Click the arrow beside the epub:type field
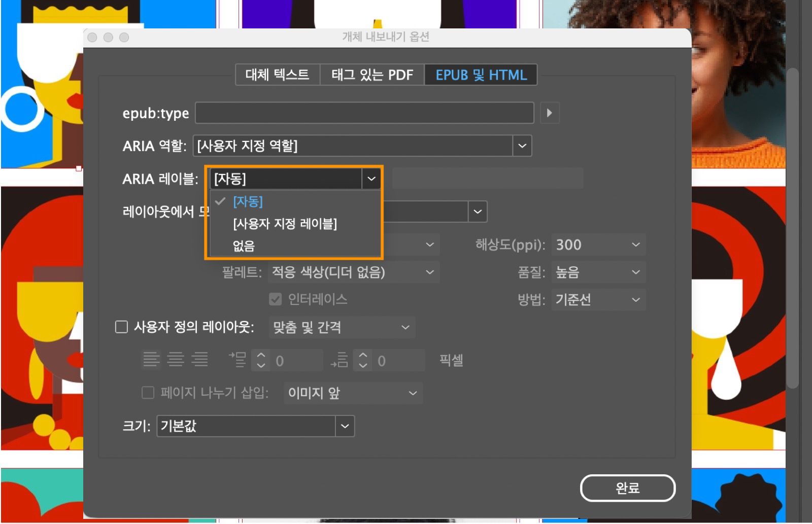This screenshot has width=812, height=524. (x=549, y=113)
